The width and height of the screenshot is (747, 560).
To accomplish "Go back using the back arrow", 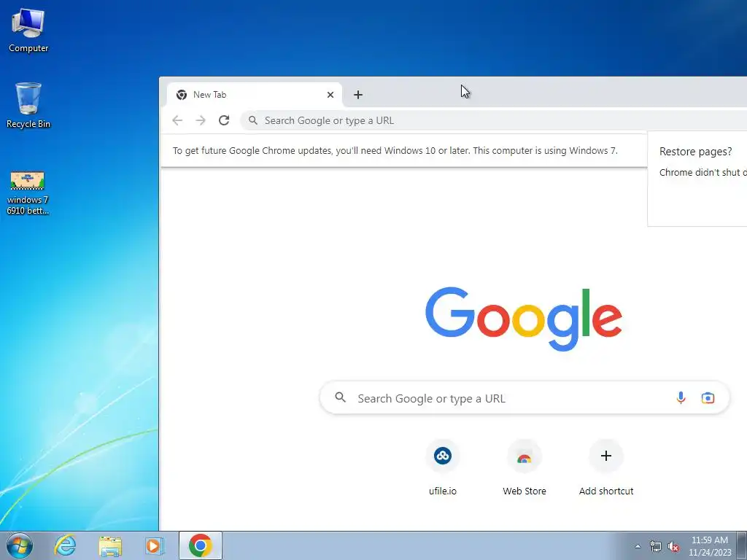I will point(177,120).
